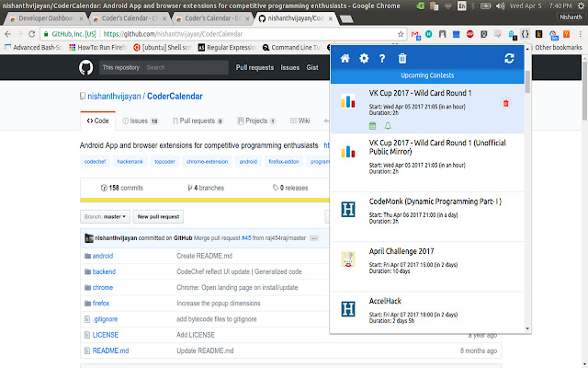The width and height of the screenshot is (588, 368).
Task: Open the settings gear in the popup
Action: (364, 59)
